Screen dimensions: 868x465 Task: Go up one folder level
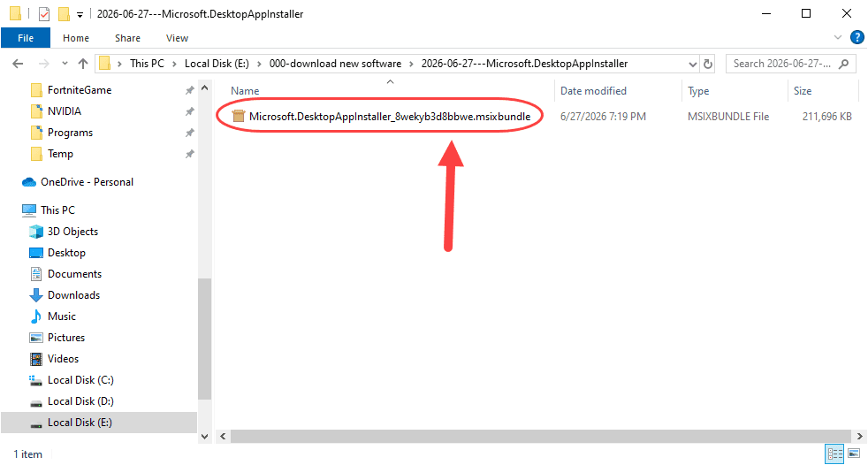point(83,64)
